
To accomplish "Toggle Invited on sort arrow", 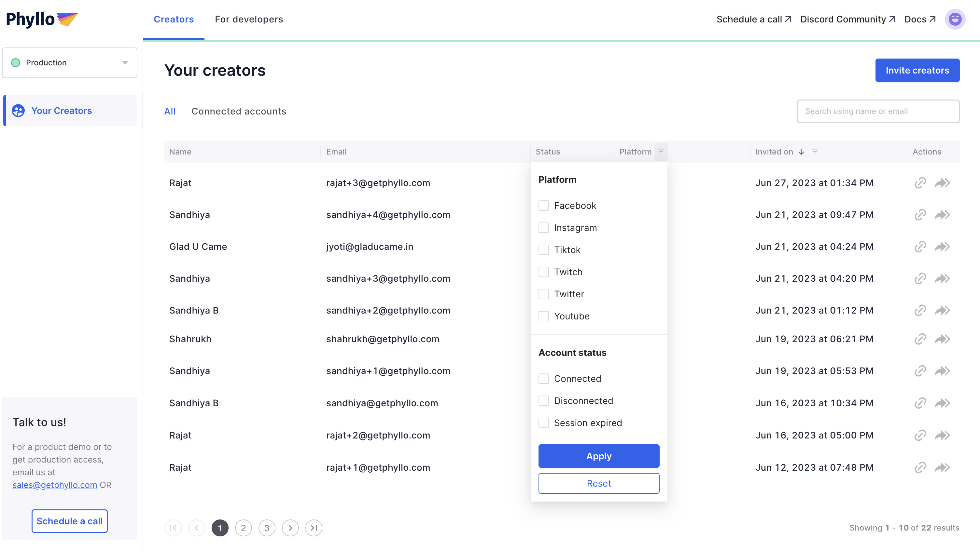I will (801, 152).
